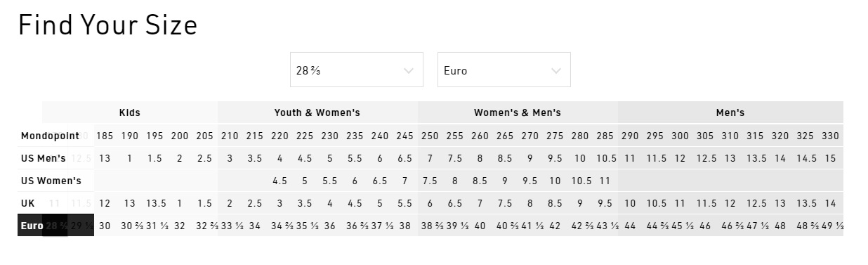Select the Youth & Women's category header
The width and height of the screenshot is (868, 265).
[x=317, y=112]
